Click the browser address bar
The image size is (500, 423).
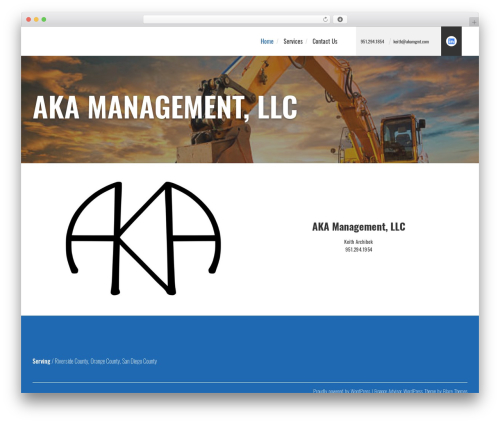click(237, 19)
